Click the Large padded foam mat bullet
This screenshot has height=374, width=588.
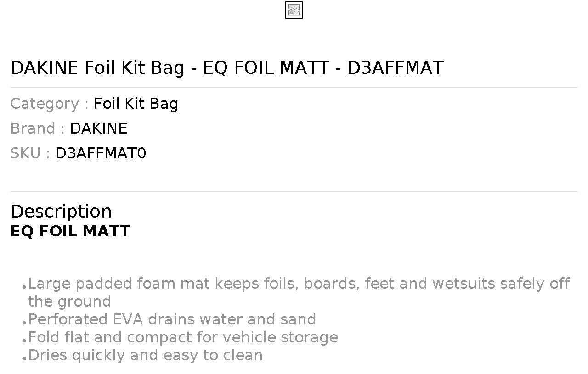pos(299,292)
